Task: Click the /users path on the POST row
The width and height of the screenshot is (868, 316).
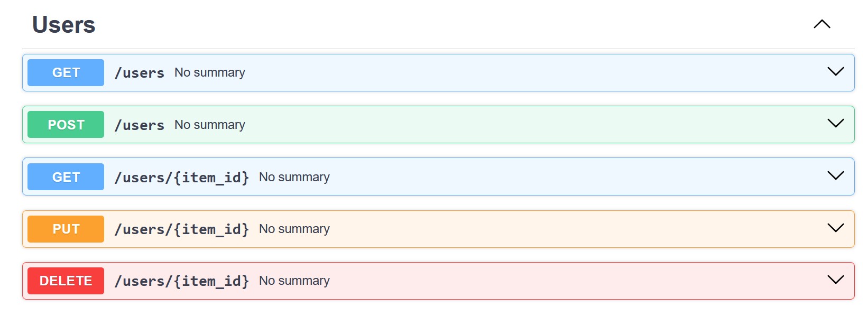Action: point(140,124)
